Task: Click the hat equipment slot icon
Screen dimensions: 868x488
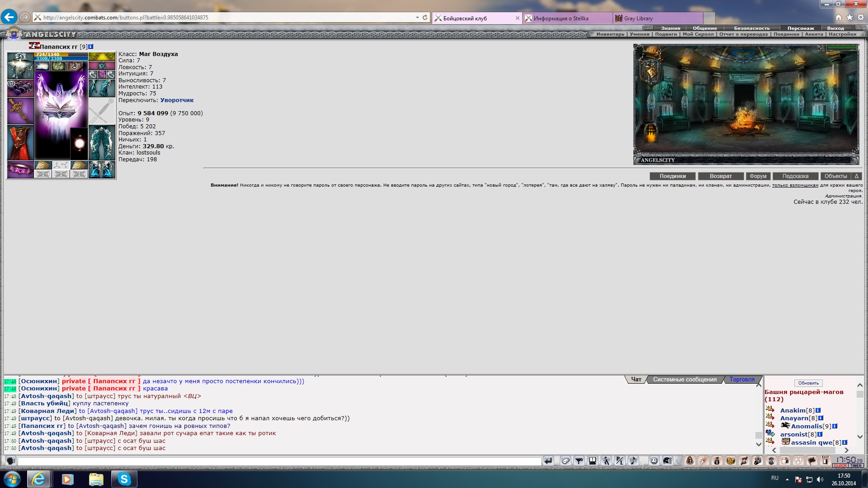Action: [20, 66]
